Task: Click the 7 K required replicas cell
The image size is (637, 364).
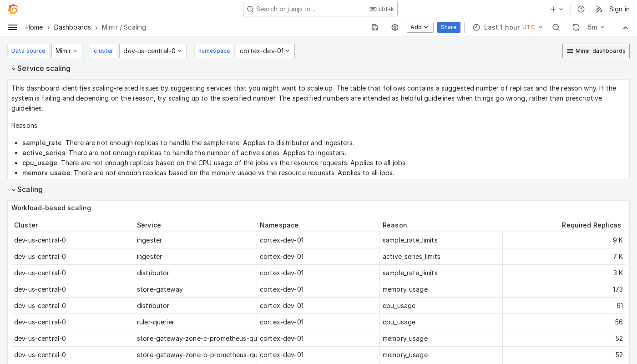Action: tap(564, 257)
